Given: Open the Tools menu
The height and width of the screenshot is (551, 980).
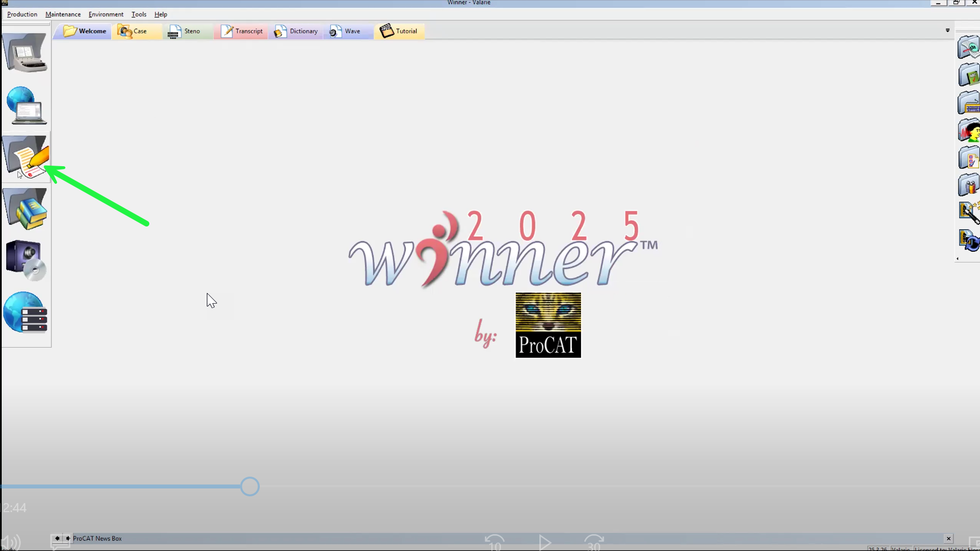Looking at the screenshot, I should coord(139,15).
